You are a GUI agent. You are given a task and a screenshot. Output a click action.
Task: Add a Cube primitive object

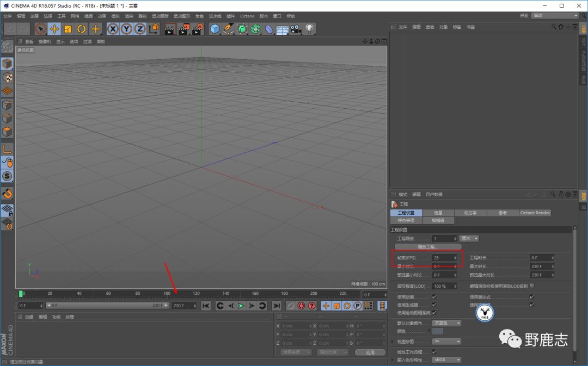point(215,29)
